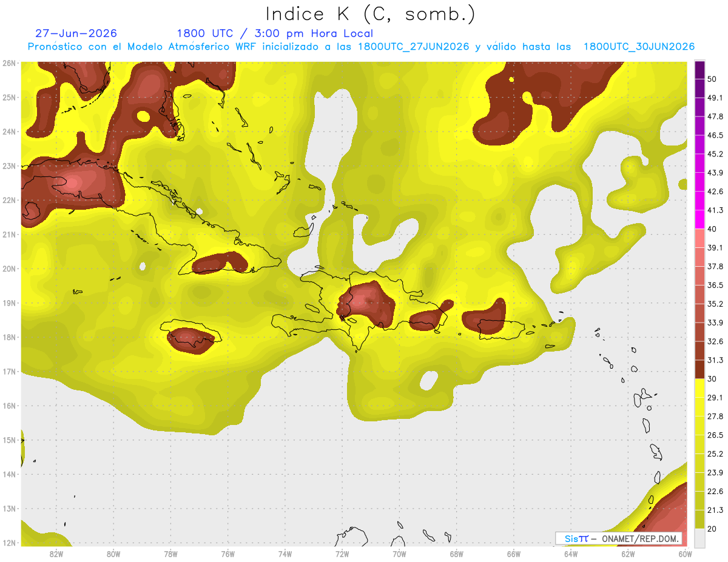
Task: Click longitude label '78W' on the axis
Action: coord(170,554)
